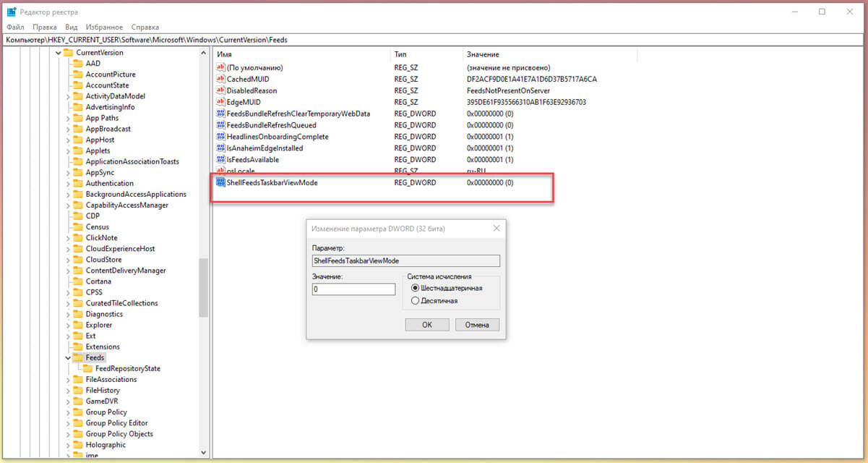The height and width of the screenshot is (463, 868).
Task: Click the Параметр field with ShellFeedsTaskbarViewMode
Action: pos(405,260)
